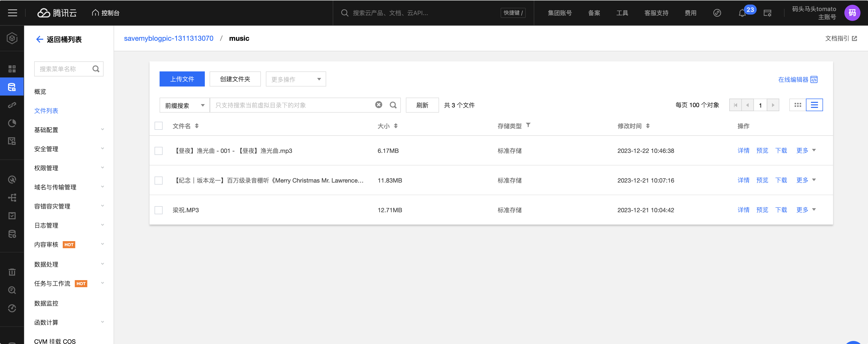Open the 更多操作 dropdown

point(296,79)
